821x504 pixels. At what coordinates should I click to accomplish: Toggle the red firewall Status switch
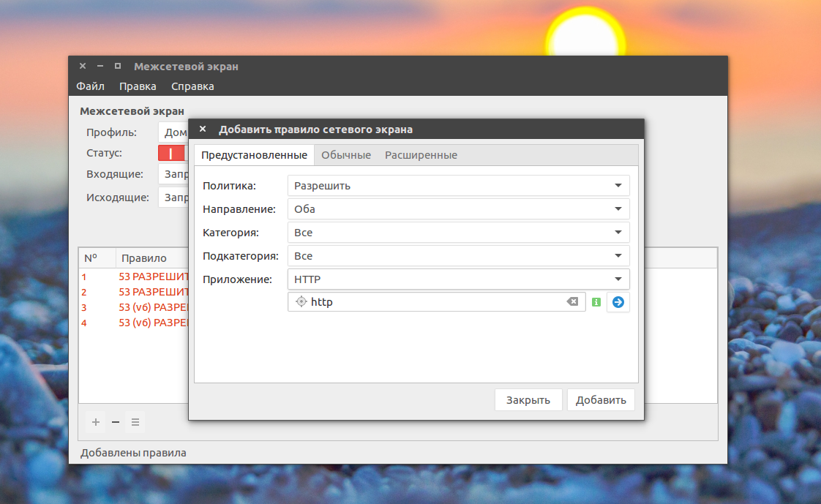[172, 153]
